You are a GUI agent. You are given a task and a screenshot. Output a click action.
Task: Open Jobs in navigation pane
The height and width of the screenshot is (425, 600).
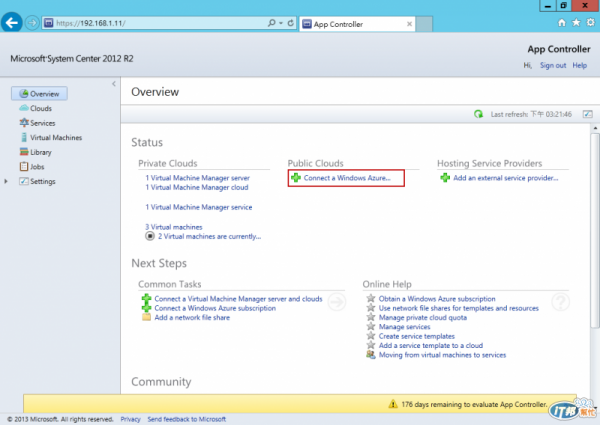tap(37, 167)
